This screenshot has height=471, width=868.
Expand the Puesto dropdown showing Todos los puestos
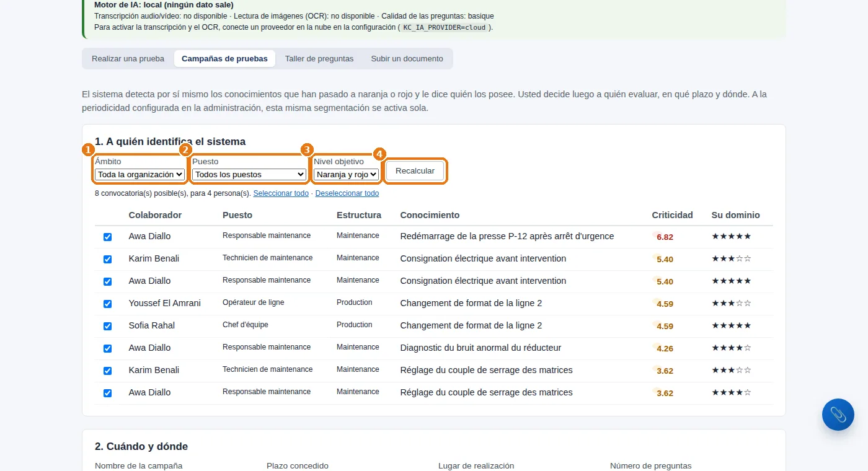(249, 175)
